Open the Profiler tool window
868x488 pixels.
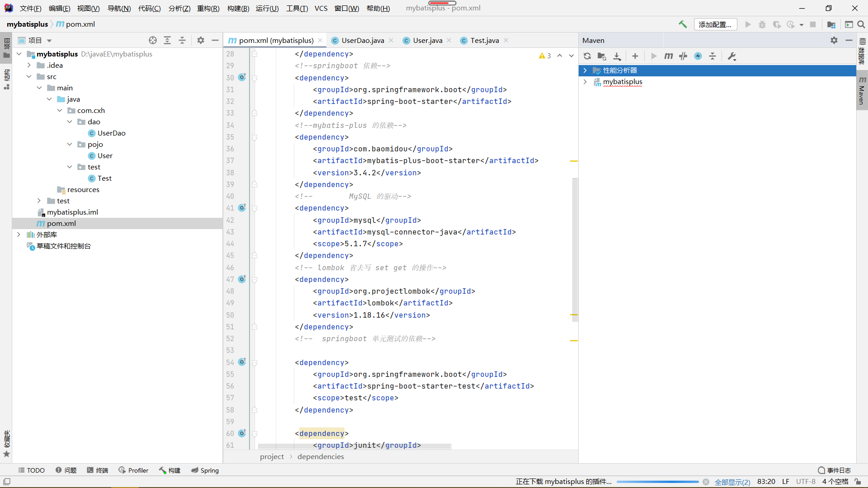click(x=133, y=470)
